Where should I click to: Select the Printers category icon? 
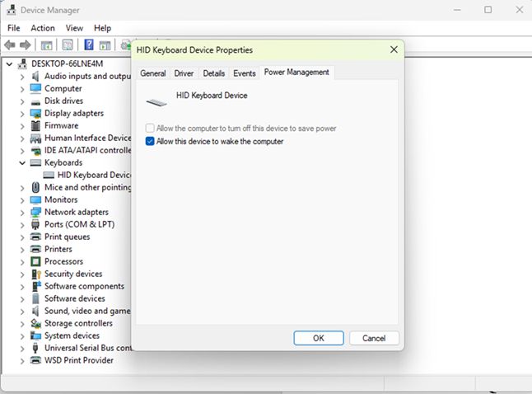point(36,249)
